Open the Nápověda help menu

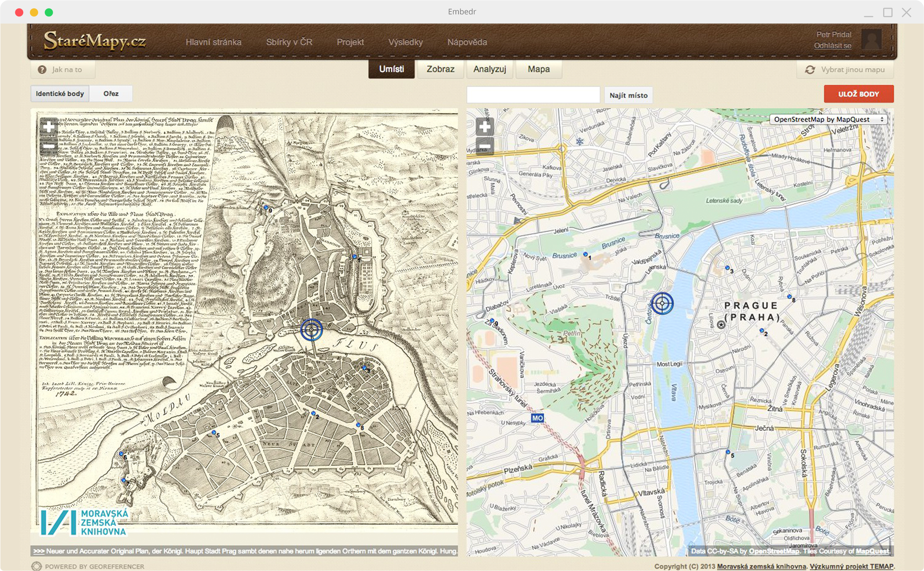pos(467,42)
